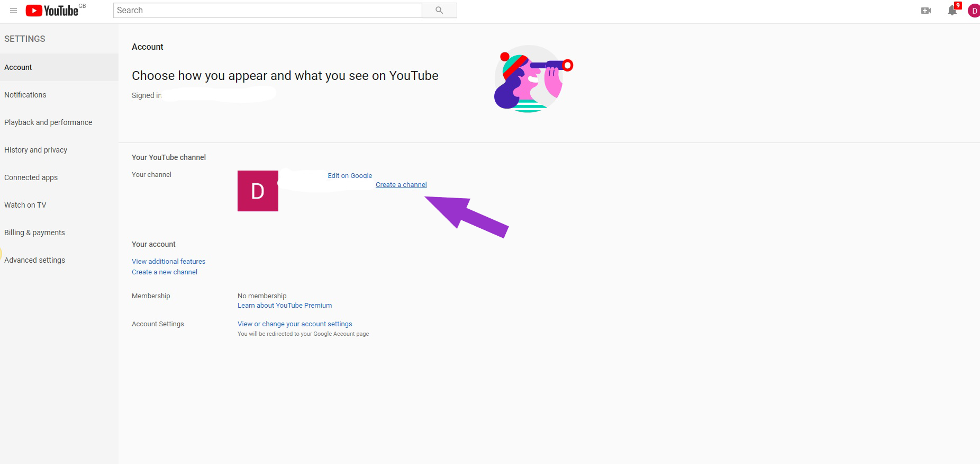Open History and privacy settings
The height and width of the screenshot is (464, 980).
[59, 150]
